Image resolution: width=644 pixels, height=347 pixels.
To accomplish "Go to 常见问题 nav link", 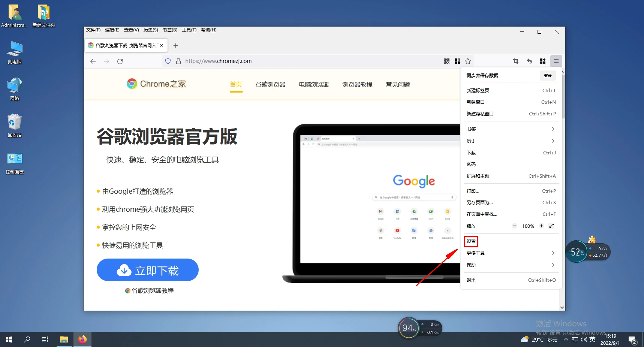I will 398,84.
